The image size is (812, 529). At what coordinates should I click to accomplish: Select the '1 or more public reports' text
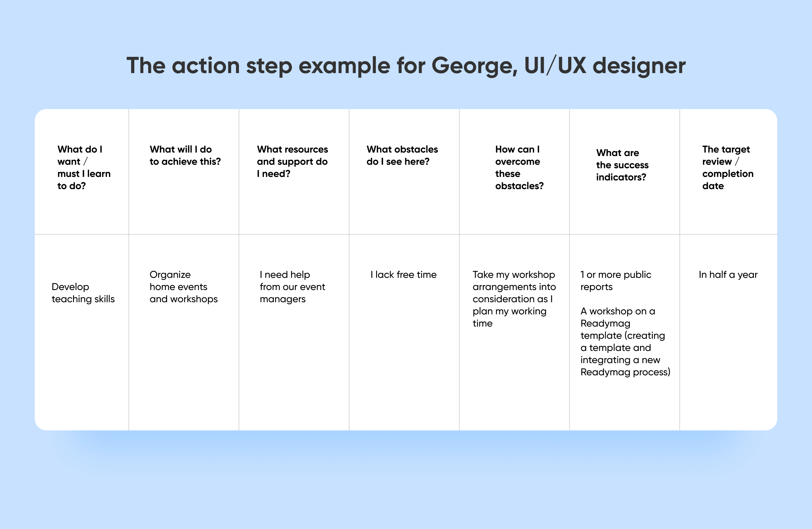click(x=616, y=280)
